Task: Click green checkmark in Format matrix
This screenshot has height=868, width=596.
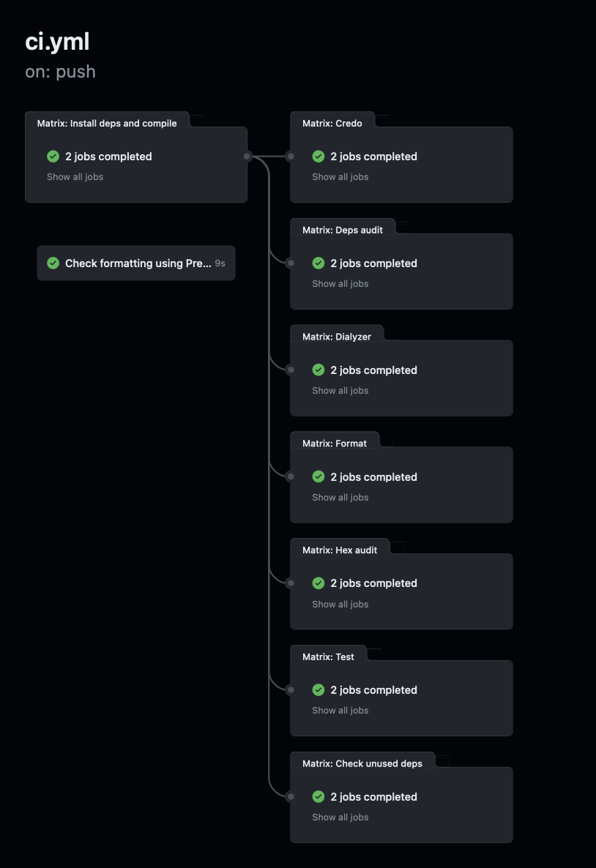Action: 318,476
